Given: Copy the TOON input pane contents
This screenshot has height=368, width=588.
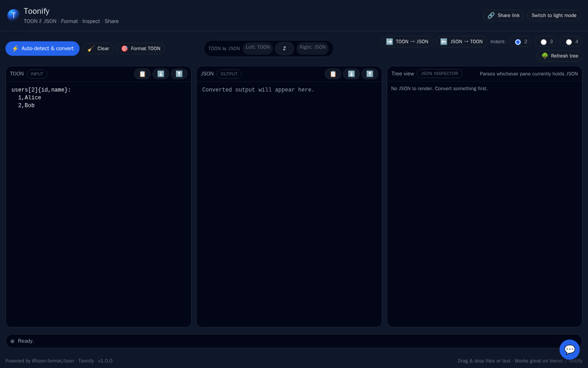Looking at the screenshot, I should [x=142, y=74].
